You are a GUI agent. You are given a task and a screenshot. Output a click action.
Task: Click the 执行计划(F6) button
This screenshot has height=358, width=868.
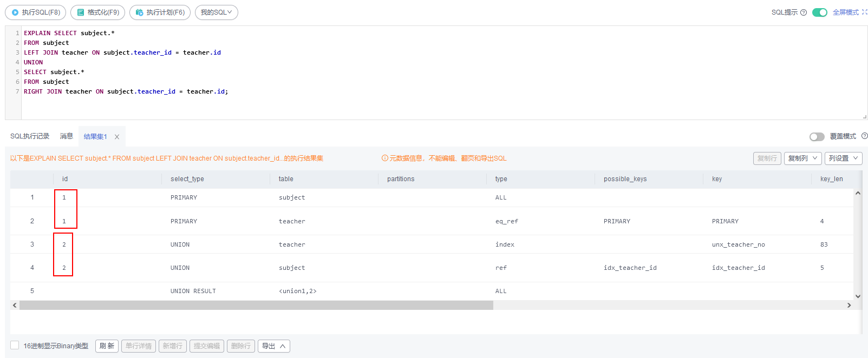160,12
